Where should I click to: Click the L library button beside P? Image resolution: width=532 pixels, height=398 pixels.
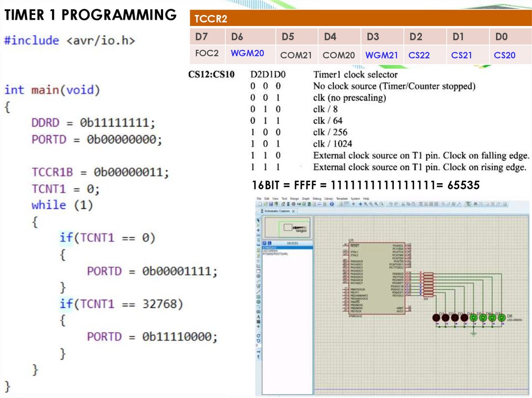pos(269,243)
